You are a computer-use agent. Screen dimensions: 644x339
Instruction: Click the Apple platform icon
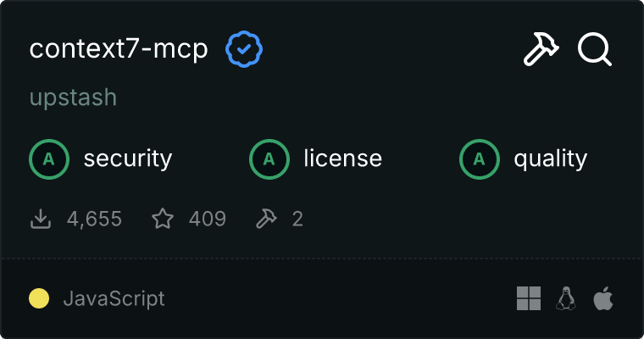tap(603, 298)
